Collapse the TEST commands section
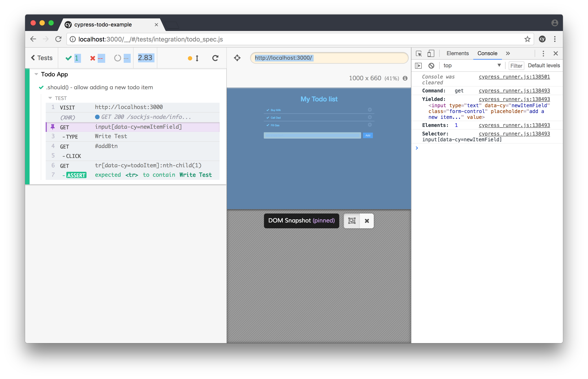The image size is (588, 379). 50,98
